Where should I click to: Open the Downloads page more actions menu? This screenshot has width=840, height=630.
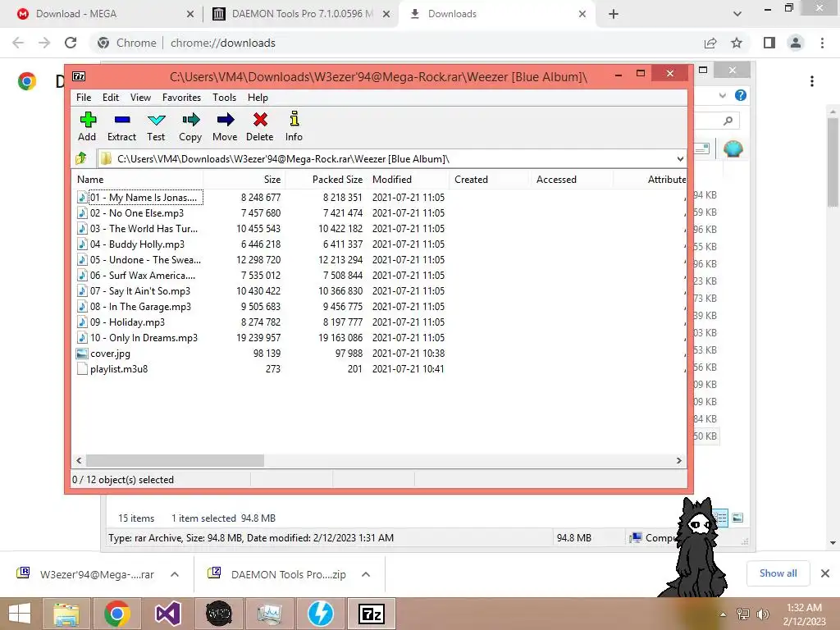click(x=812, y=81)
